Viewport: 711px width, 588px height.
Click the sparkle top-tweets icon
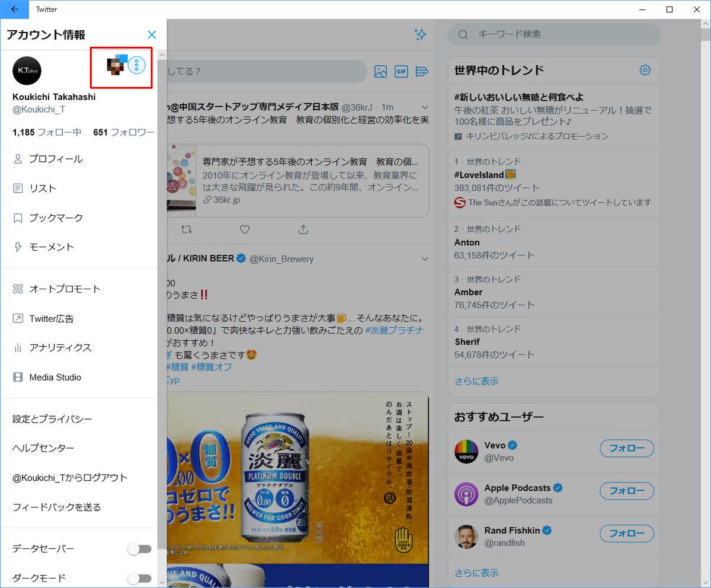point(420,34)
